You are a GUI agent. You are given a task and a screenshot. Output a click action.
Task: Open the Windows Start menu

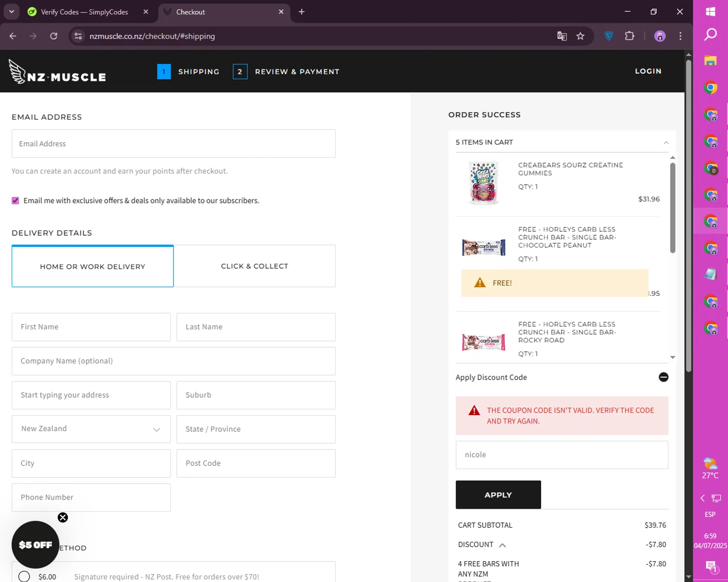(711, 12)
